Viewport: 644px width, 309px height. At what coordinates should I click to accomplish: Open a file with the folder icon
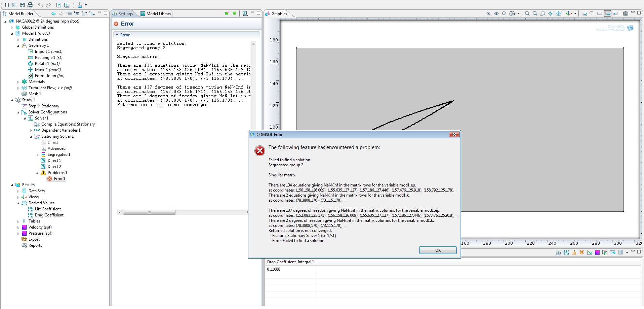tap(14, 5)
